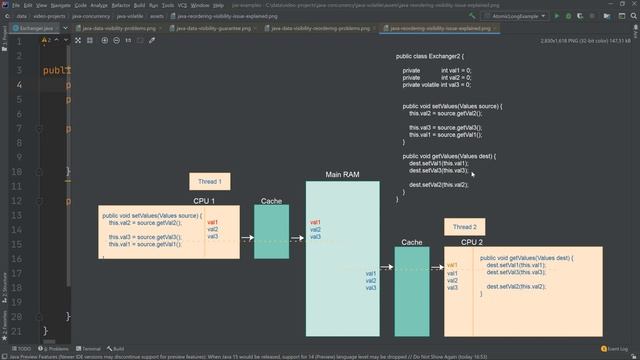Open the Problems tool window

click(x=53, y=349)
